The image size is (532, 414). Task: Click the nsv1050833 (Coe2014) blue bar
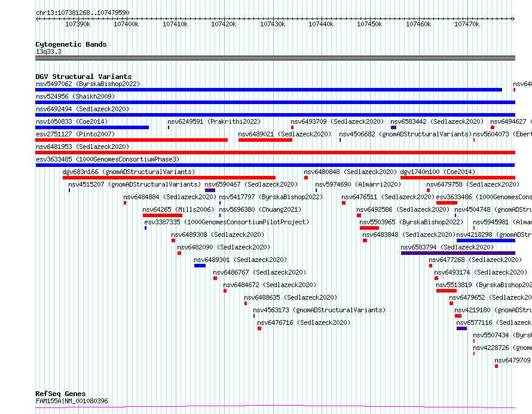pos(92,127)
